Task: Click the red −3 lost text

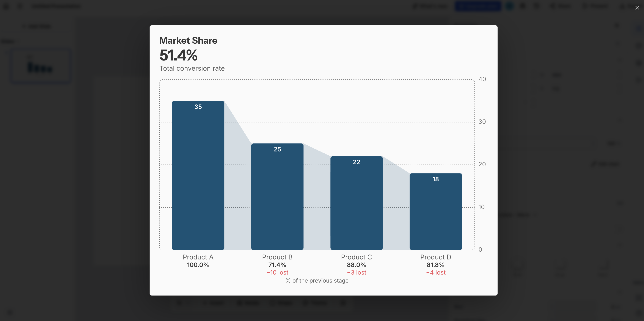Action: pos(357,272)
